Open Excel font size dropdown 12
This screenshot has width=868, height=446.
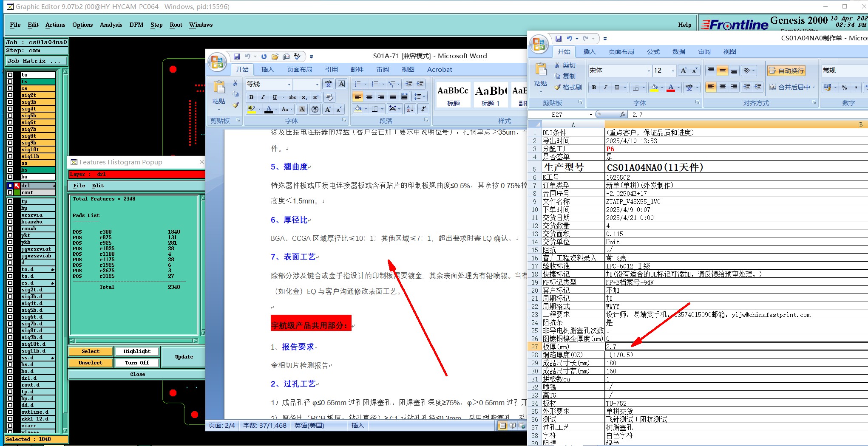point(673,71)
